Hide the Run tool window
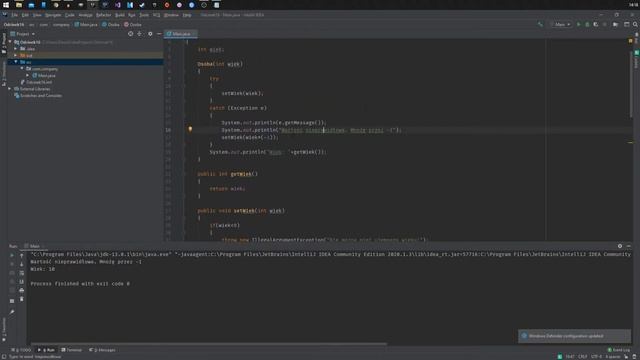Viewport: 640px width, 360px height. click(x=629, y=246)
